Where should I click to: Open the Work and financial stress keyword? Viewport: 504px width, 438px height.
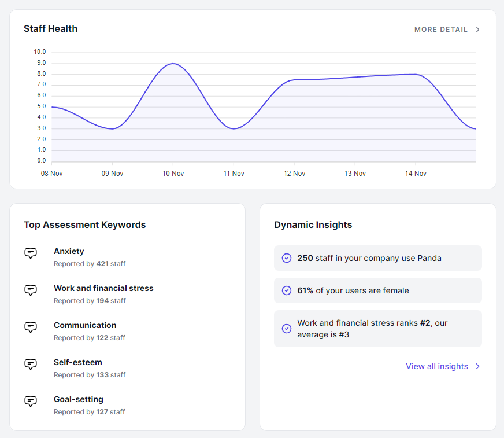tap(103, 288)
